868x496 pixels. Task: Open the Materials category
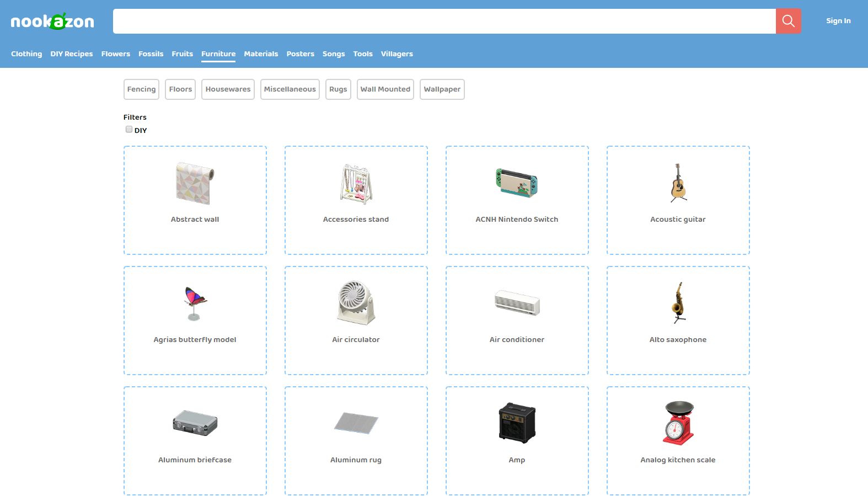[x=261, y=54]
